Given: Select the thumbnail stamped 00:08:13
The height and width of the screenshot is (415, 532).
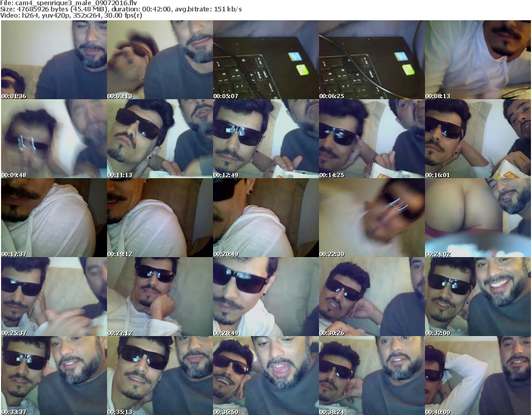Looking at the screenshot, I should coord(478,60).
